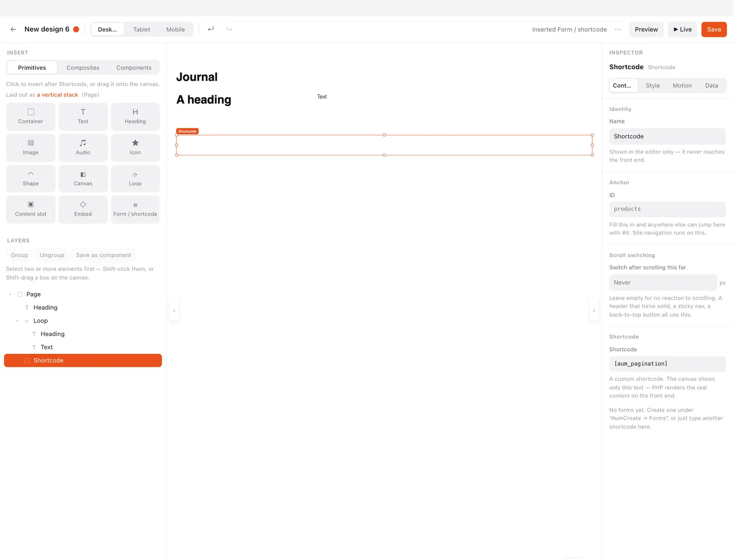Collapse the Loop layer tree node
This screenshot has height=560, width=733.
(17, 321)
